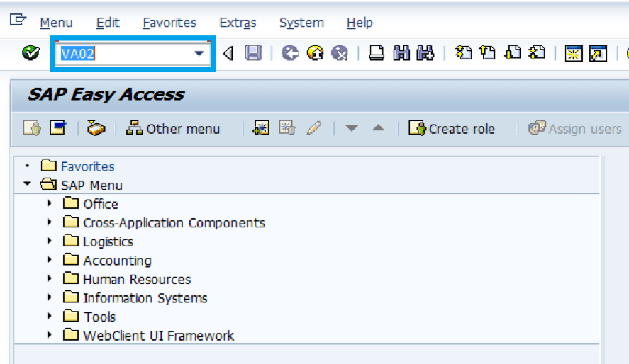Open the Favorites menu
Image resolution: width=629 pixels, height=364 pixels.
click(169, 23)
